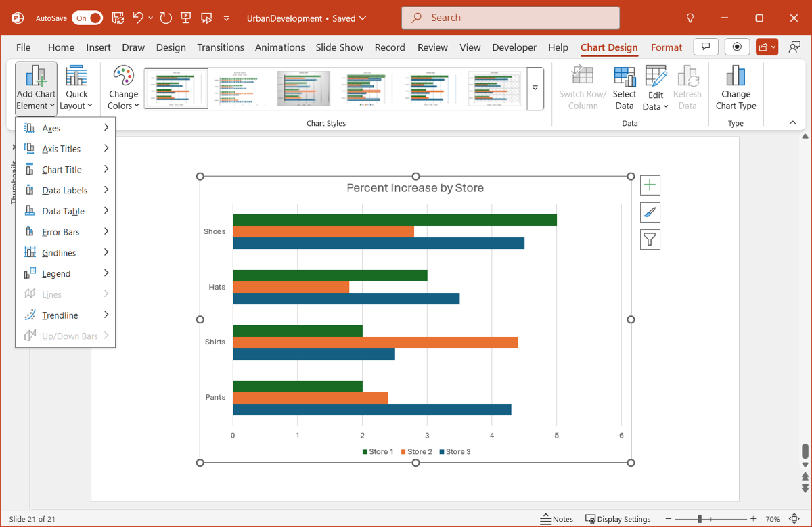This screenshot has height=527, width=812.
Task: Open the UrbanDevelopment file name dropdown
Action: coord(307,18)
